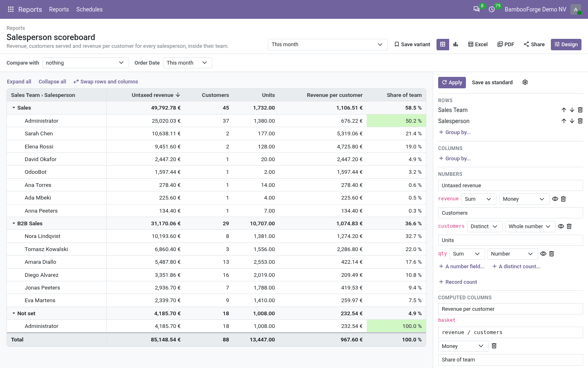Click into the revenue / customers formula field
This screenshot has width=588, height=368.
[x=510, y=332]
